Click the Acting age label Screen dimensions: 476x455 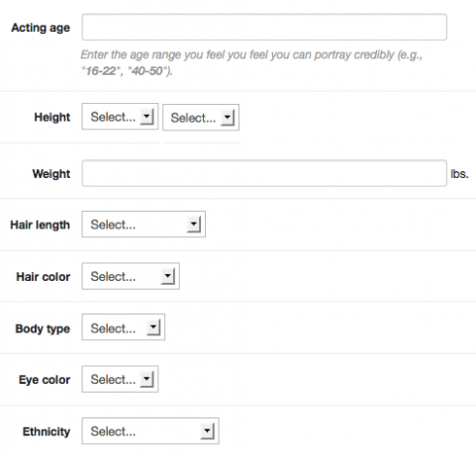coord(41,28)
